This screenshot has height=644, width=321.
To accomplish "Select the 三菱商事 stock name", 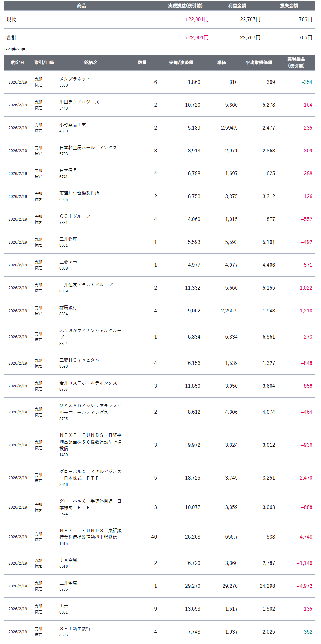I will click(x=68, y=262).
